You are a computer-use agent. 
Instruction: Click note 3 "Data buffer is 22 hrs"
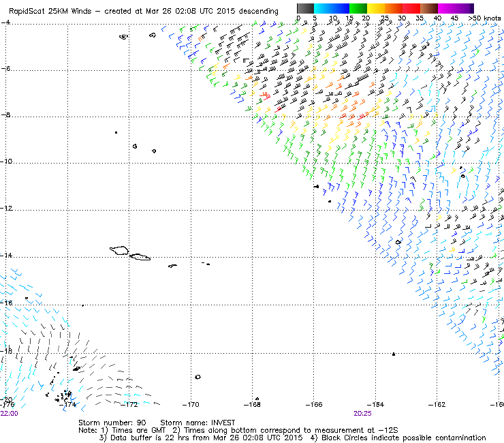(201, 438)
